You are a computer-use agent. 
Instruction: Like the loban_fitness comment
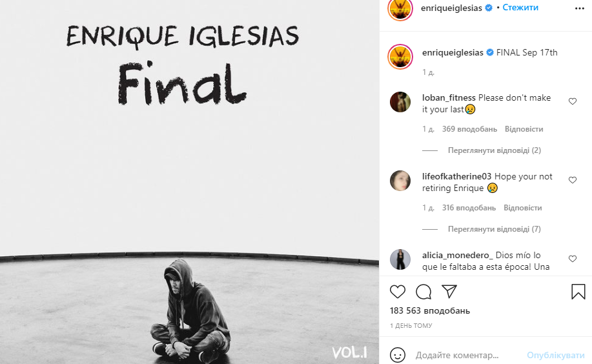click(x=573, y=101)
